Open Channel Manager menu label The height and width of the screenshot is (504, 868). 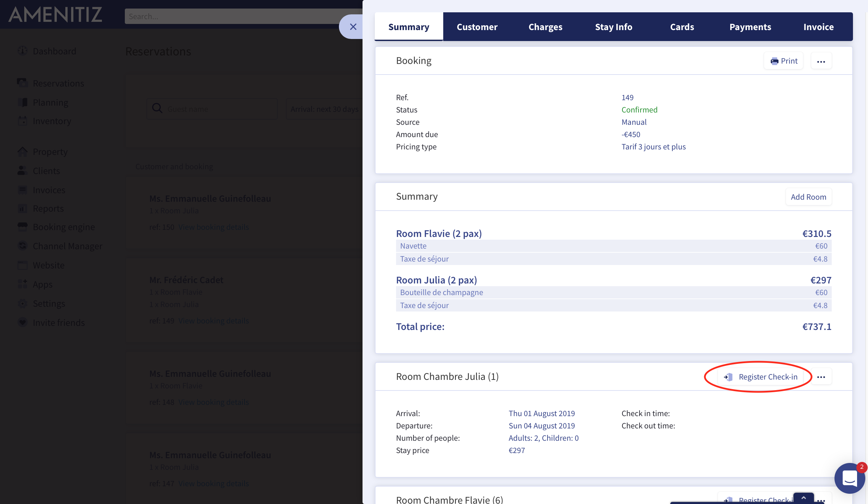point(67,246)
